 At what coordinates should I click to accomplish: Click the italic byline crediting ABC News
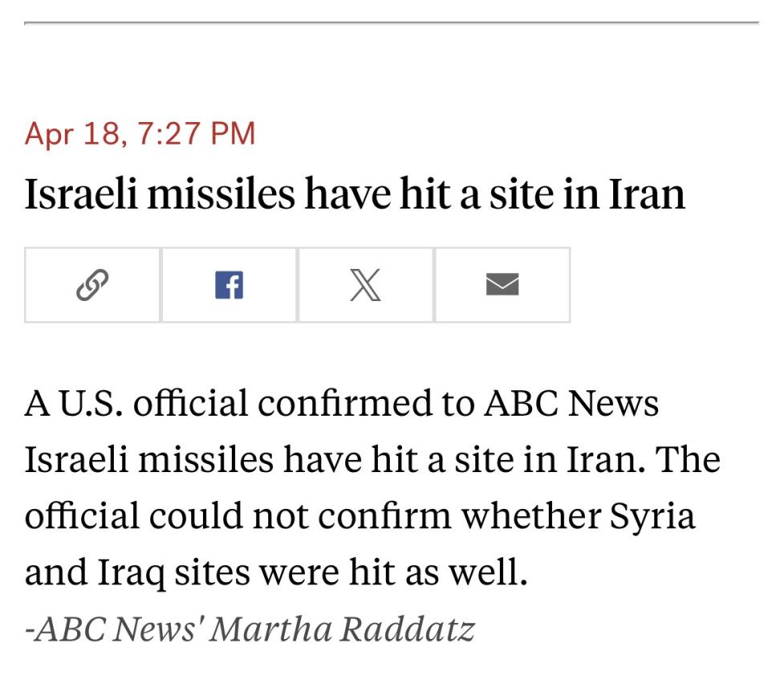point(250,629)
